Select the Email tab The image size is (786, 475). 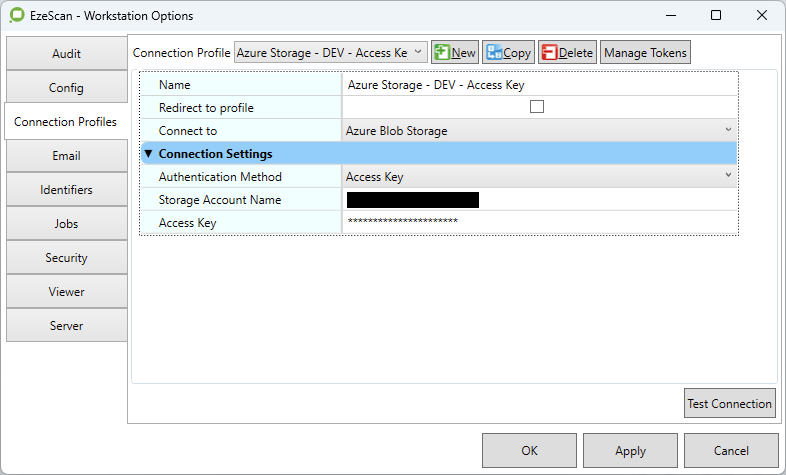[x=66, y=156]
